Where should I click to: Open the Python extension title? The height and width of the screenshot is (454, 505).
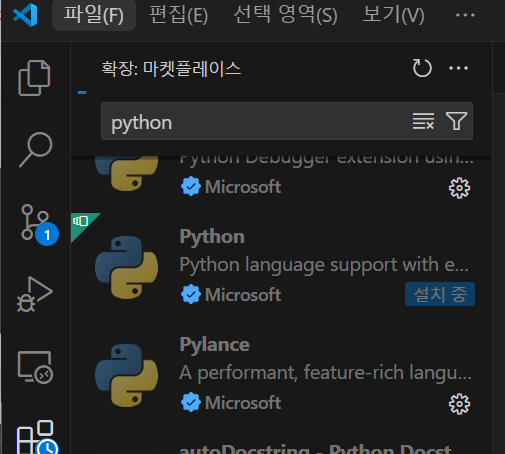click(212, 237)
